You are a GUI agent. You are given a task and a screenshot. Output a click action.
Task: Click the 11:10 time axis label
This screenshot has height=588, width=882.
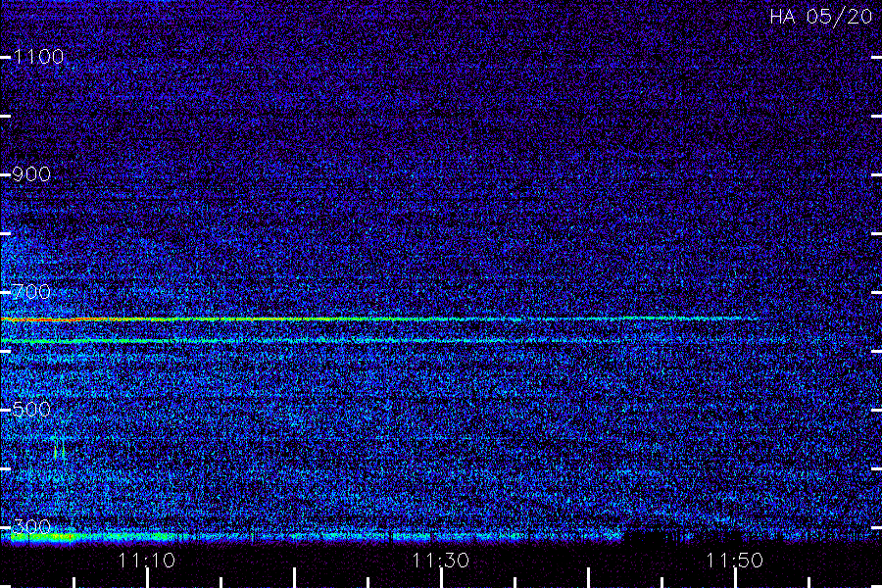pyautogui.click(x=147, y=560)
